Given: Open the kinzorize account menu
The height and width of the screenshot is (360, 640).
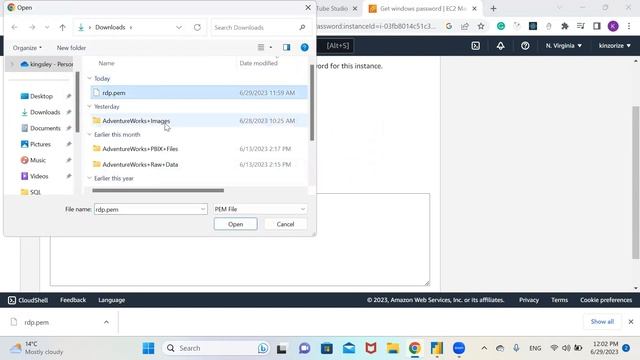Looking at the screenshot, I should (x=615, y=46).
